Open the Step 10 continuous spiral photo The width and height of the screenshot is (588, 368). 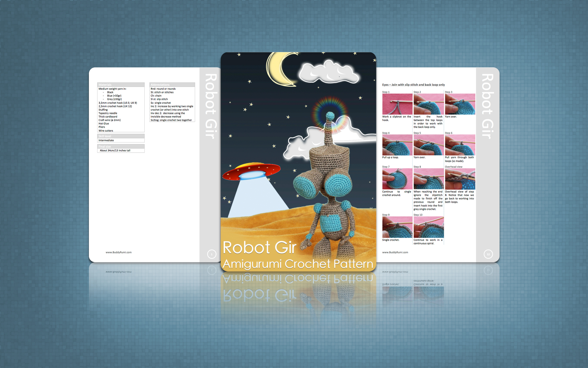coord(429,227)
